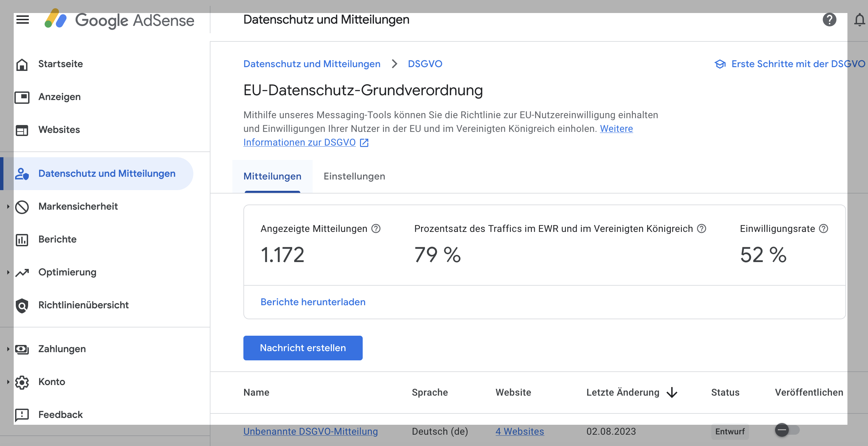The width and height of the screenshot is (868, 446).
Task: Click info icon beside Angezeigte Mitteilungen
Action: pos(376,228)
